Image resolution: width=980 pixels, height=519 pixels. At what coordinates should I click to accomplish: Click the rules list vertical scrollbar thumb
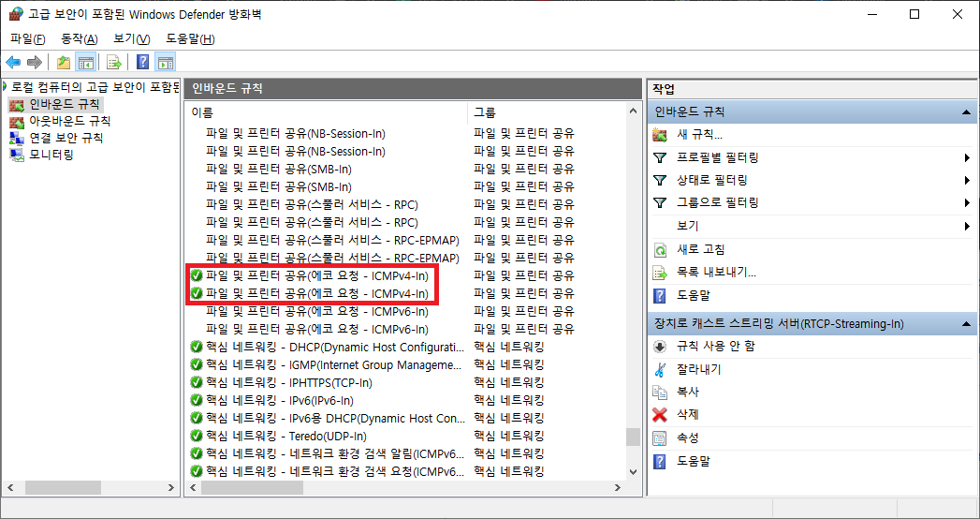[x=634, y=437]
